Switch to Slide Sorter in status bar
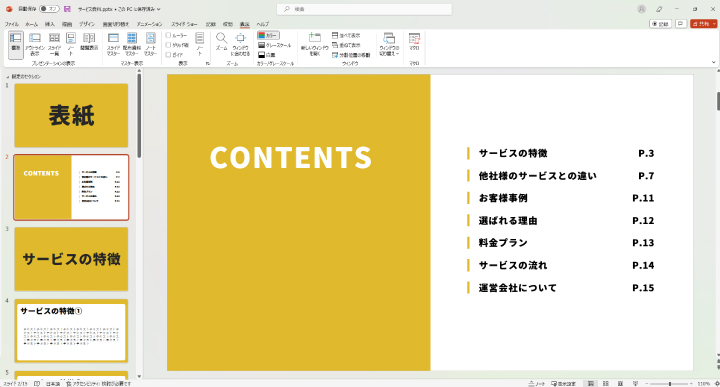720x387 pixels. pos(606,383)
